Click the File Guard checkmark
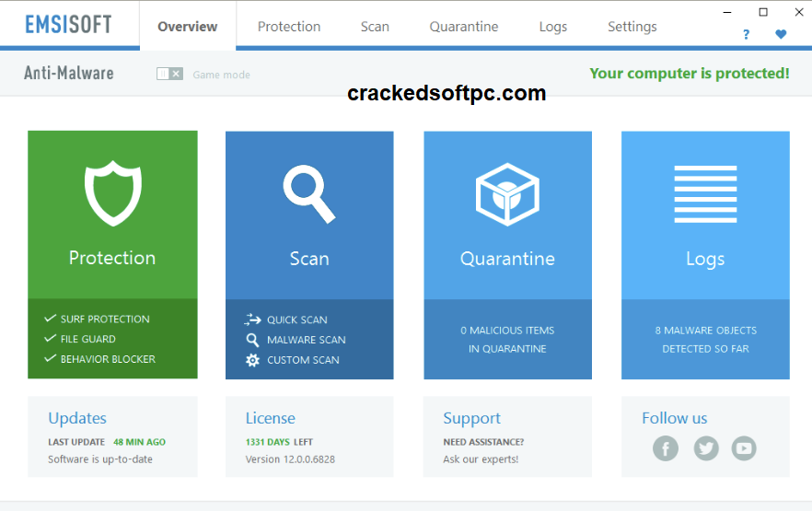 tap(51, 338)
